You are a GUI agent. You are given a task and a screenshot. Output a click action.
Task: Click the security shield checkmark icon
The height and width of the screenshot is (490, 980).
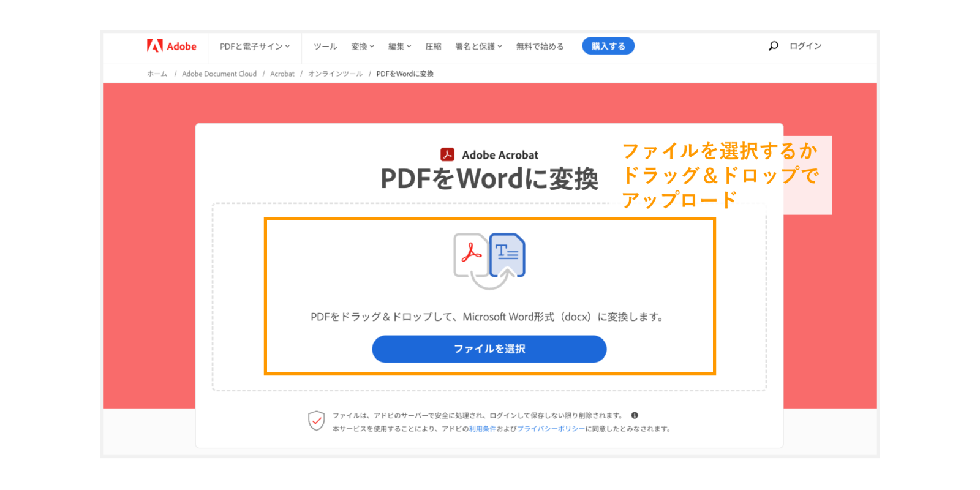tap(316, 421)
